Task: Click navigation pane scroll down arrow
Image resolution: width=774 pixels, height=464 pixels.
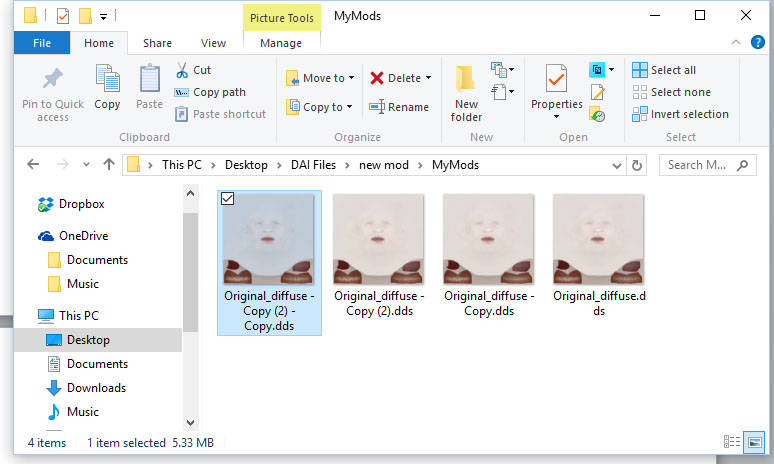Action: [x=191, y=423]
